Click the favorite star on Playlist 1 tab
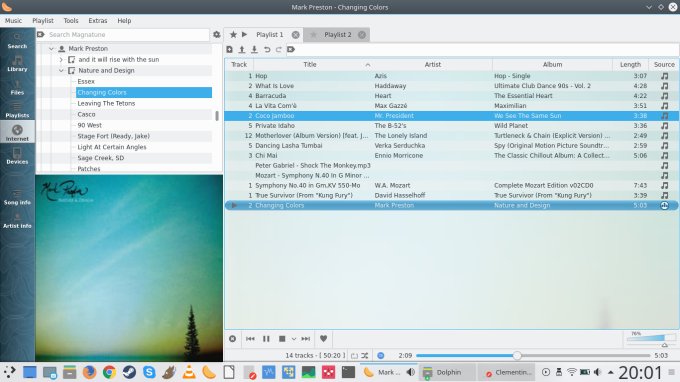Screen dimensions: 680x382 233,34
